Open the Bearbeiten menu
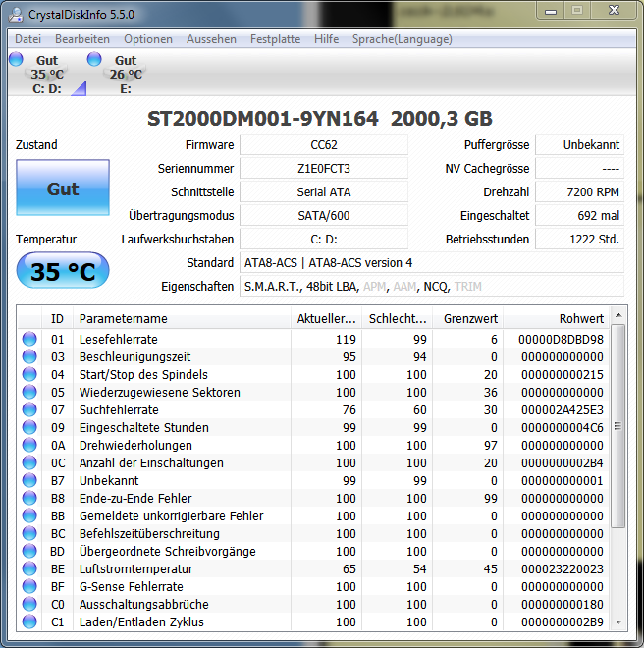This screenshot has width=644, height=648. point(82,39)
